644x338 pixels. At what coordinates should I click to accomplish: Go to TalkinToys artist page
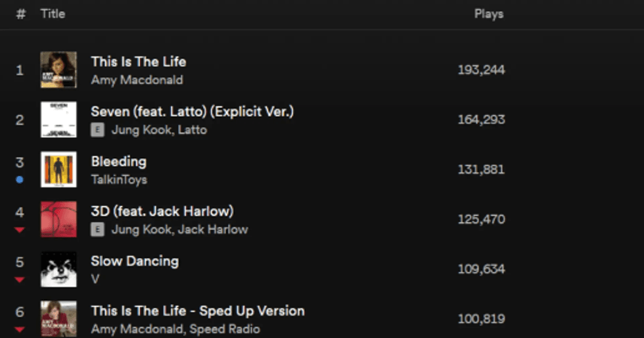[119, 180]
